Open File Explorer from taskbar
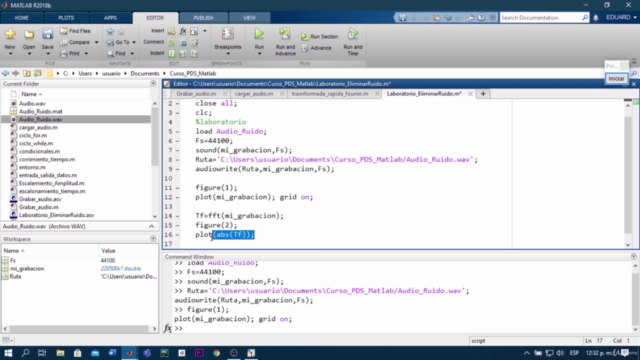The image size is (640, 360). point(60,353)
